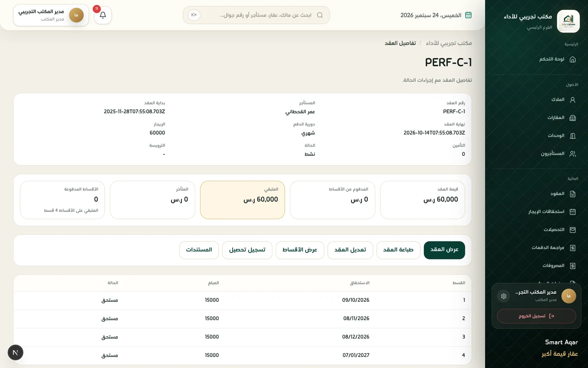Click the tenant name عمر القحطاني
Viewport: 588px width, 368px height.
(x=300, y=112)
